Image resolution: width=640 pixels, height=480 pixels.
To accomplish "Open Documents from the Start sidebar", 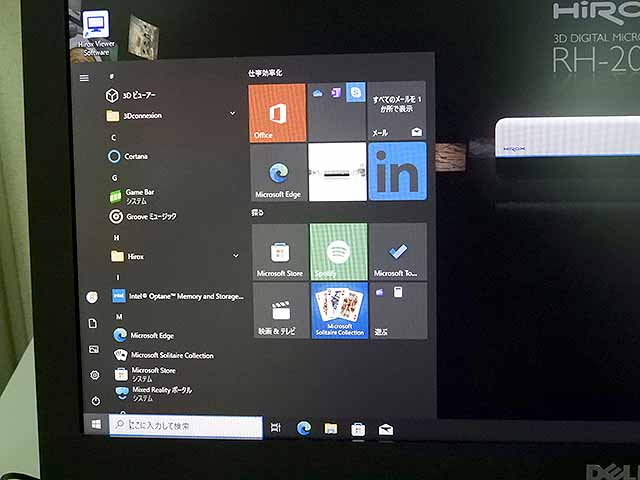I will (93, 323).
